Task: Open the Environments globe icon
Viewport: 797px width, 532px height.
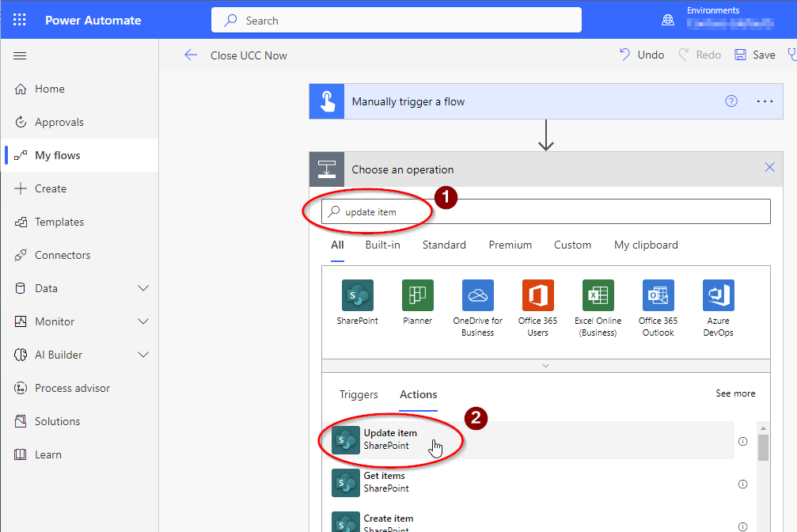Action: (668, 20)
